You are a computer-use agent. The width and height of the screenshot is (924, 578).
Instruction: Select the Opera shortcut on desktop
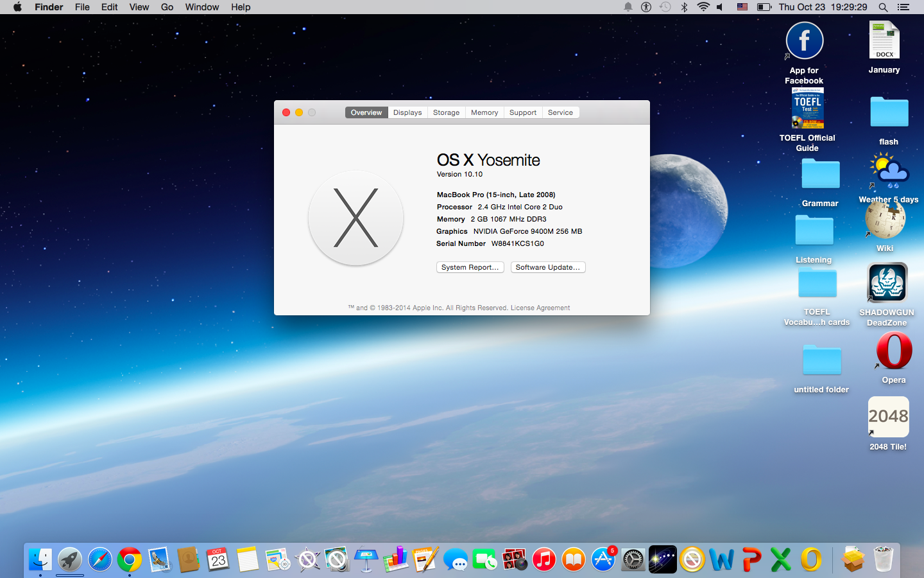[894, 351]
